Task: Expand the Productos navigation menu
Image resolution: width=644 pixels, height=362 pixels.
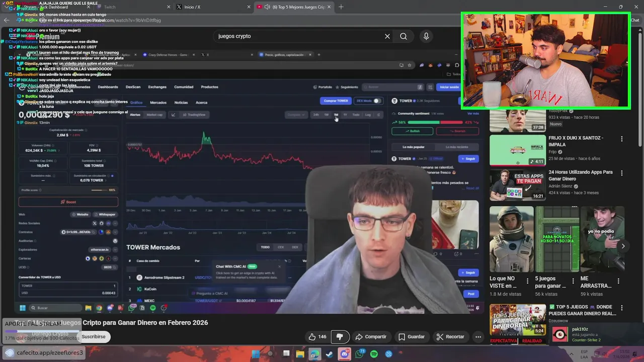Action: click(210, 87)
